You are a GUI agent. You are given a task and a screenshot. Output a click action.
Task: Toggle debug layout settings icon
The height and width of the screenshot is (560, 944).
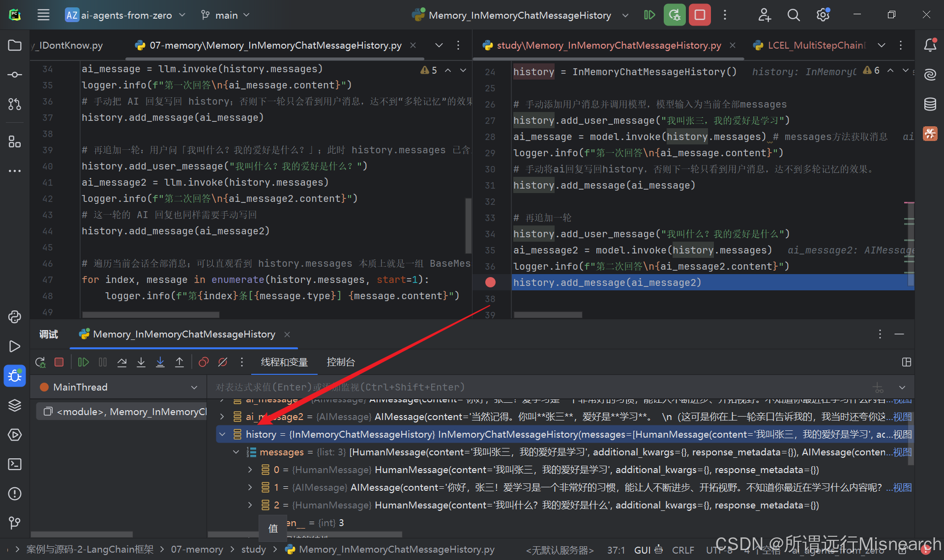click(x=907, y=362)
